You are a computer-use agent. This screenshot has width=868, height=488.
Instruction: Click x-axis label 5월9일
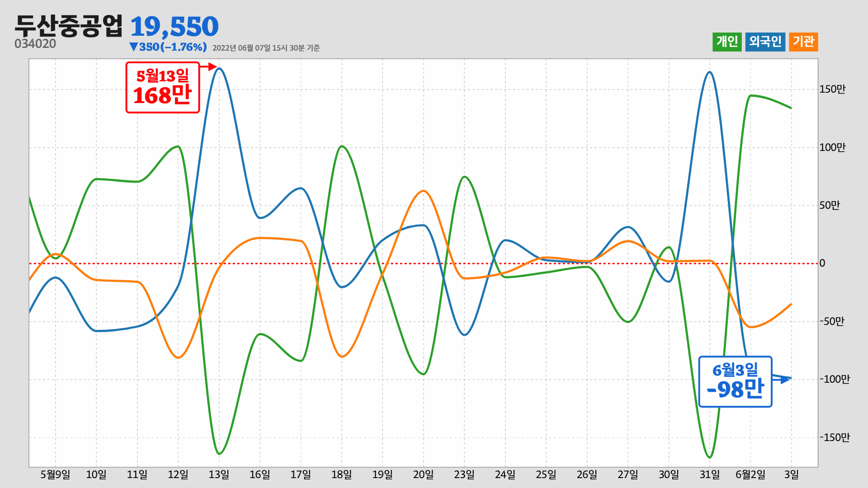coord(55,474)
